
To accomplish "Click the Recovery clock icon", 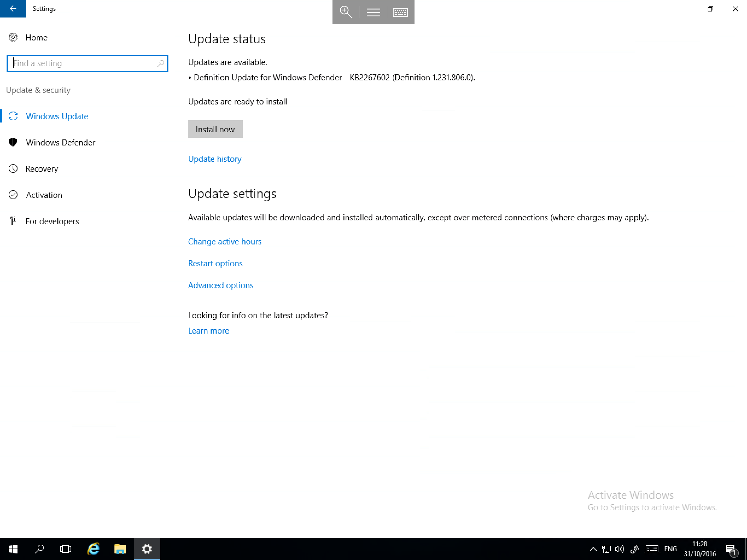I will coord(13,168).
